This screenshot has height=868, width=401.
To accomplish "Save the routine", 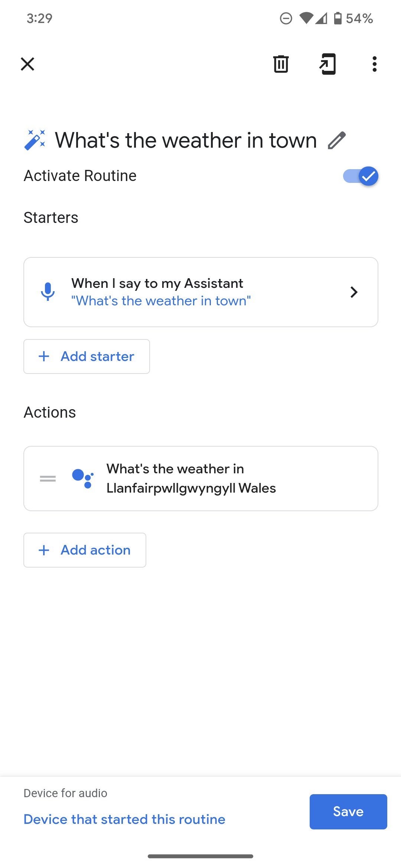I will [x=348, y=812].
